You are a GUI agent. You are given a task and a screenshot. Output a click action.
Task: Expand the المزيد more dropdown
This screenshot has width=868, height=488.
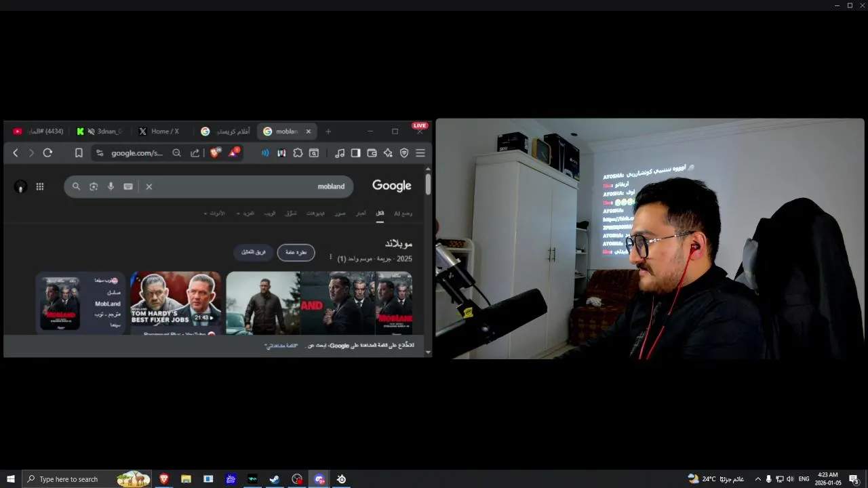pos(245,213)
